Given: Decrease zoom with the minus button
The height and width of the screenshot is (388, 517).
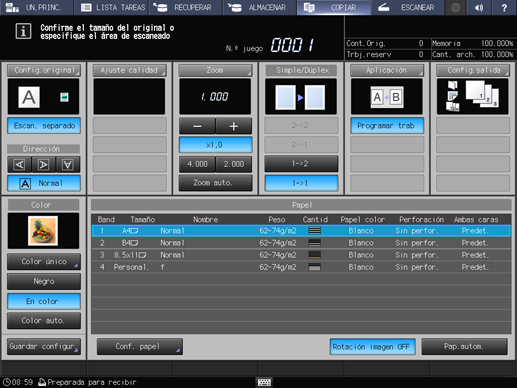Looking at the screenshot, I should pyautogui.click(x=197, y=126).
